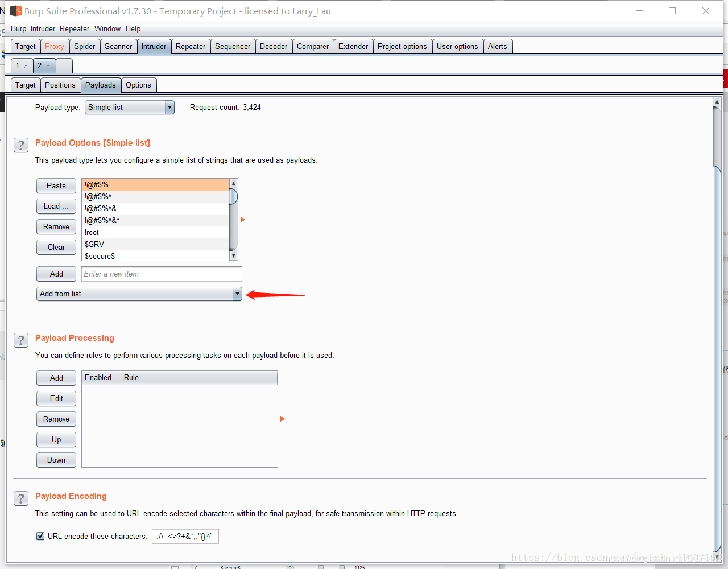
Task: Clear the payload list
Action: [56, 247]
